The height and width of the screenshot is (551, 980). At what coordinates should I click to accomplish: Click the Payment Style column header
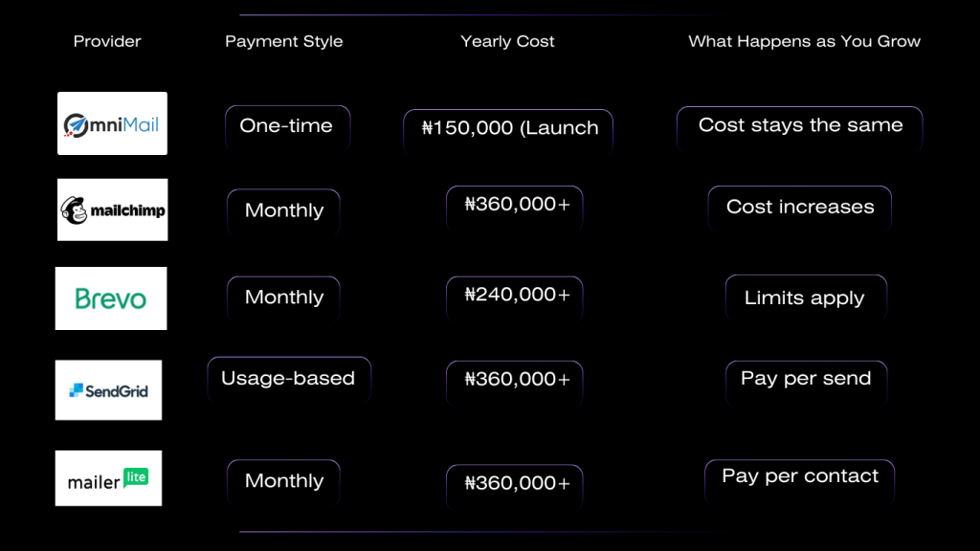(283, 41)
